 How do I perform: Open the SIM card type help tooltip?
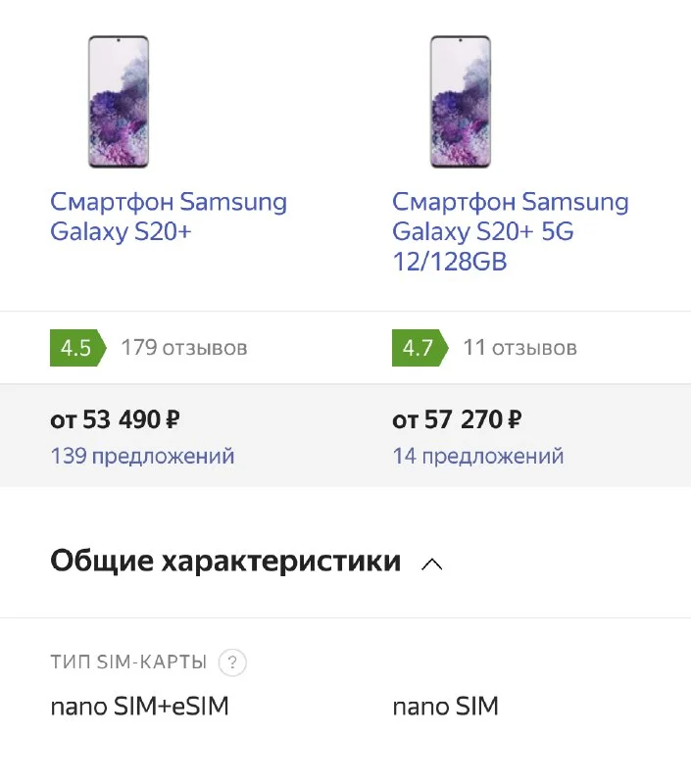(x=232, y=663)
